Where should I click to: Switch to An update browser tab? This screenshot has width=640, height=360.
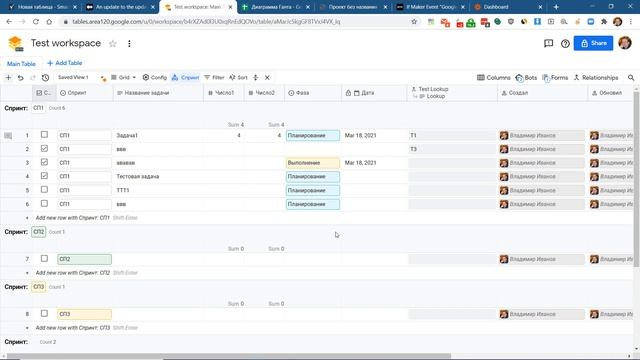click(120, 7)
